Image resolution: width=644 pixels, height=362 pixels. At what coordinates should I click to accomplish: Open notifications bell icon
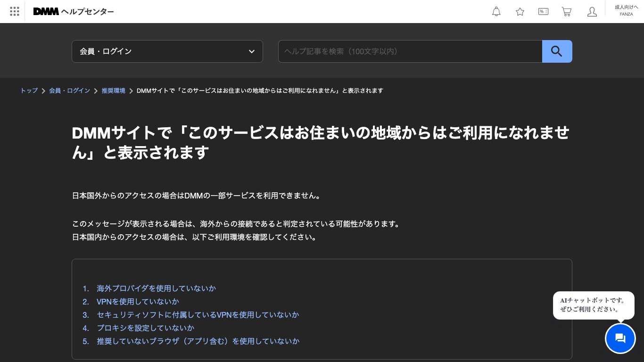[496, 11]
